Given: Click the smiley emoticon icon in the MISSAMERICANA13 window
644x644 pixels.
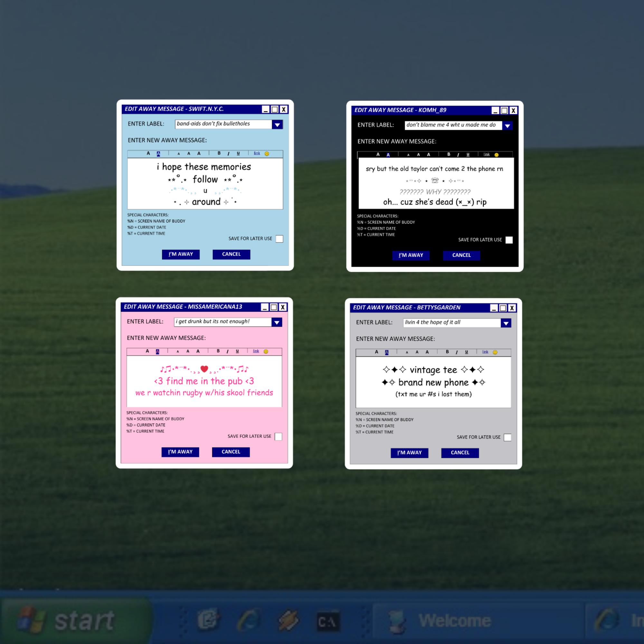Looking at the screenshot, I should coord(266,351).
